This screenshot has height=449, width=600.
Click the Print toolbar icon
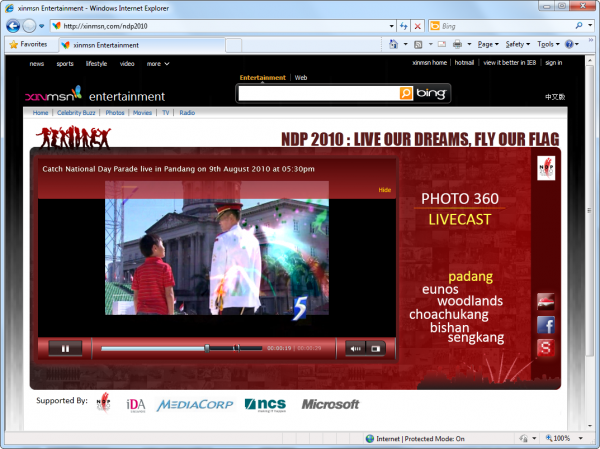point(457,44)
